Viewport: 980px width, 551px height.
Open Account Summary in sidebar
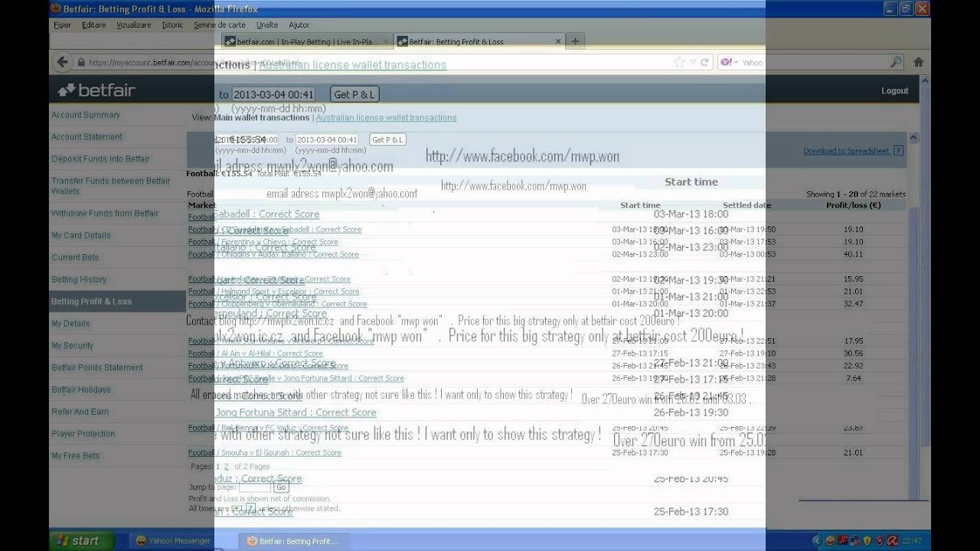86,115
